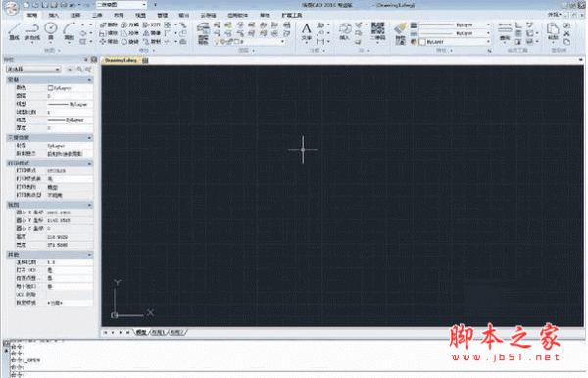Click the Open file icon in quick access toolbar
The width and height of the screenshot is (588, 378).
35,5
